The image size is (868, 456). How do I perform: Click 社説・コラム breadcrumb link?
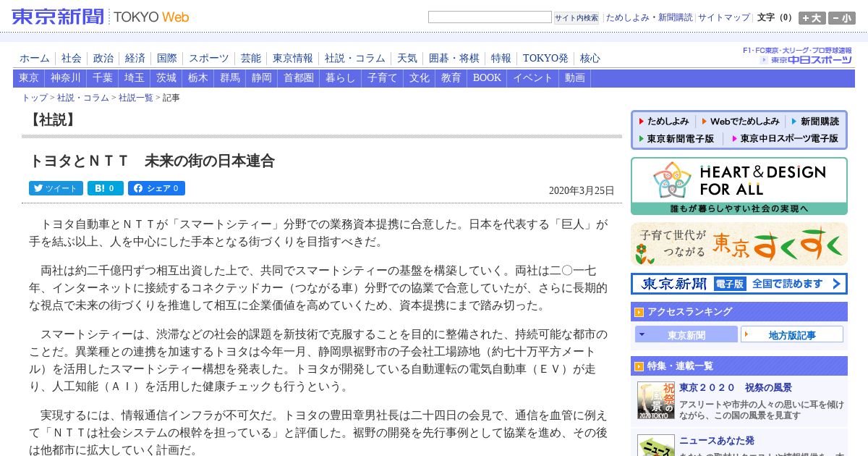(x=83, y=98)
